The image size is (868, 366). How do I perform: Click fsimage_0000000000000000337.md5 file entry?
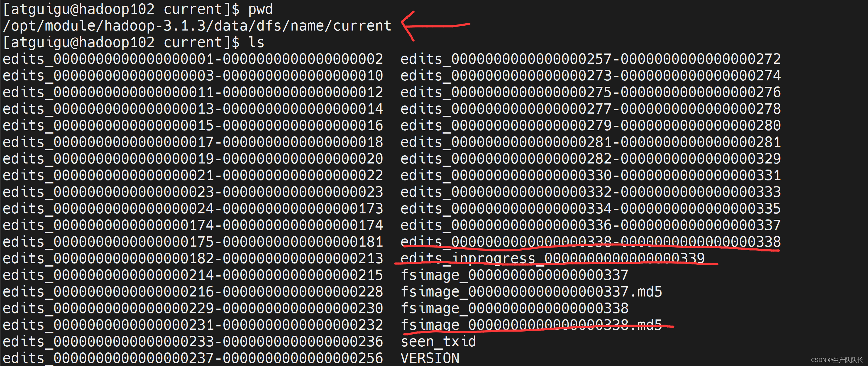[531, 292]
